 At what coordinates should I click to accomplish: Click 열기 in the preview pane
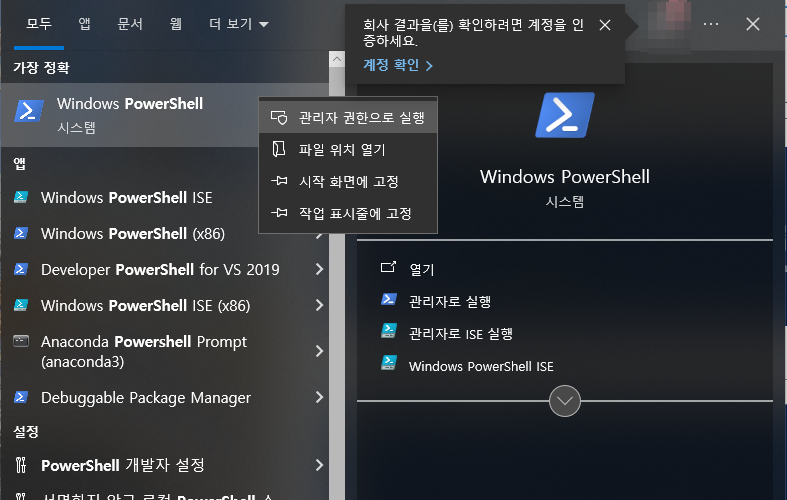422,269
